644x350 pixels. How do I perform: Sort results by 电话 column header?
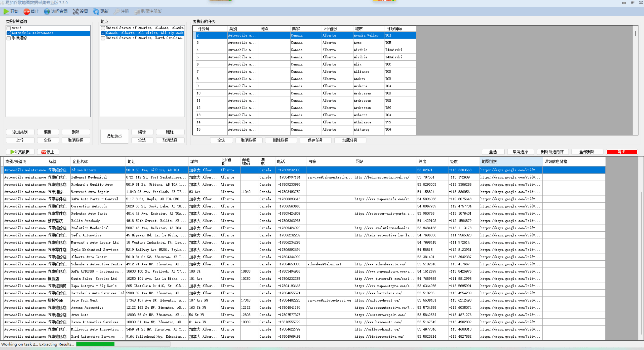(x=291, y=162)
